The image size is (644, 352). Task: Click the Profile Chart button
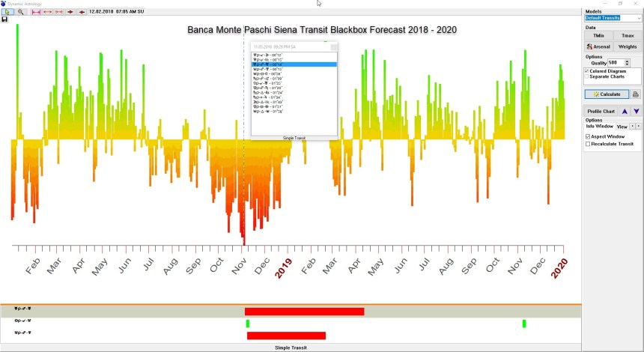pyautogui.click(x=601, y=112)
